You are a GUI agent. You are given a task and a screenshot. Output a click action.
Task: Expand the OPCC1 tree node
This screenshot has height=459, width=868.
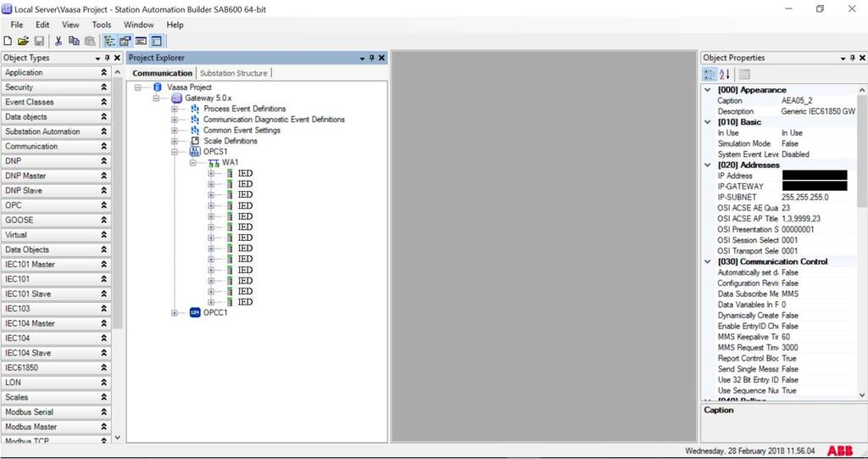click(x=175, y=313)
